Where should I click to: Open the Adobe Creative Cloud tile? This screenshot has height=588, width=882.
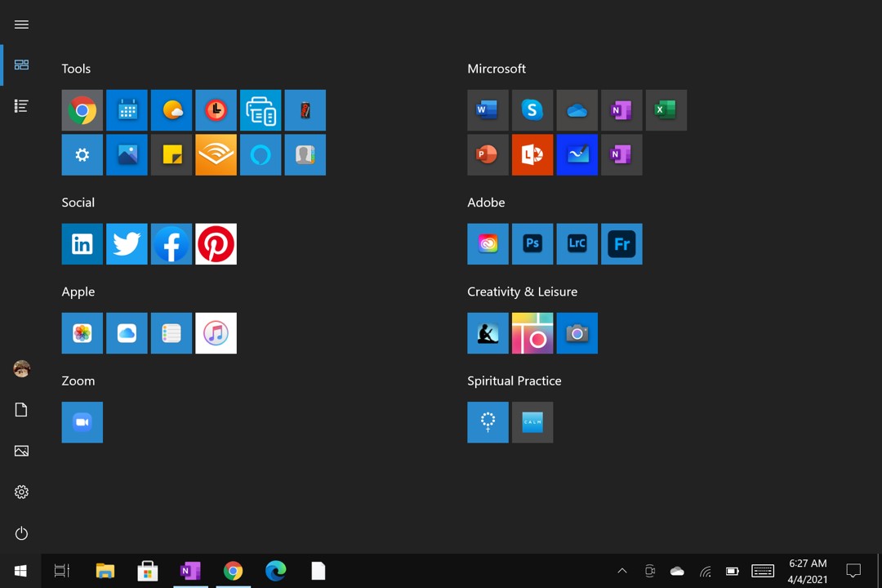pyautogui.click(x=488, y=244)
